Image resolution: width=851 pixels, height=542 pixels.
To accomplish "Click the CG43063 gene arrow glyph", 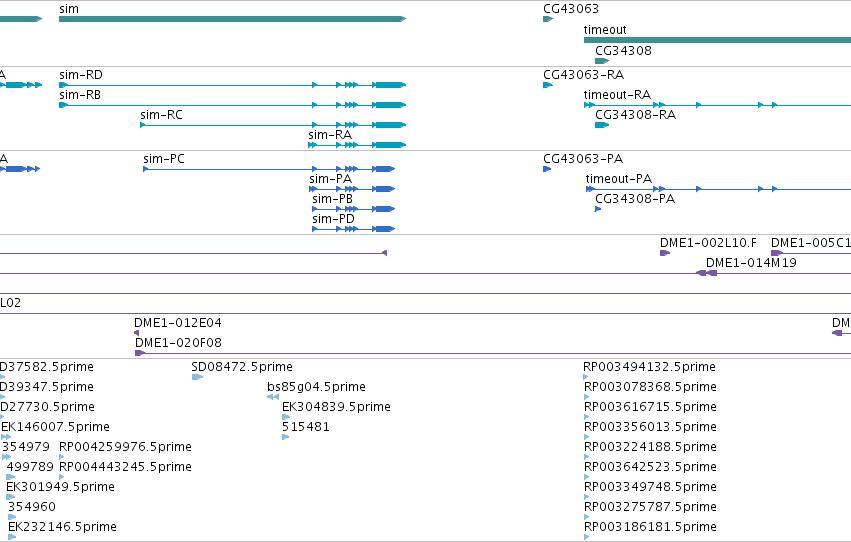I will click(x=548, y=19).
